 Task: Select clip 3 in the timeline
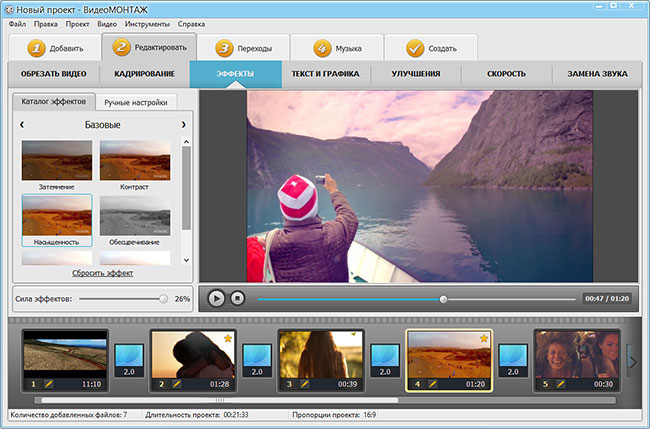[x=321, y=361]
